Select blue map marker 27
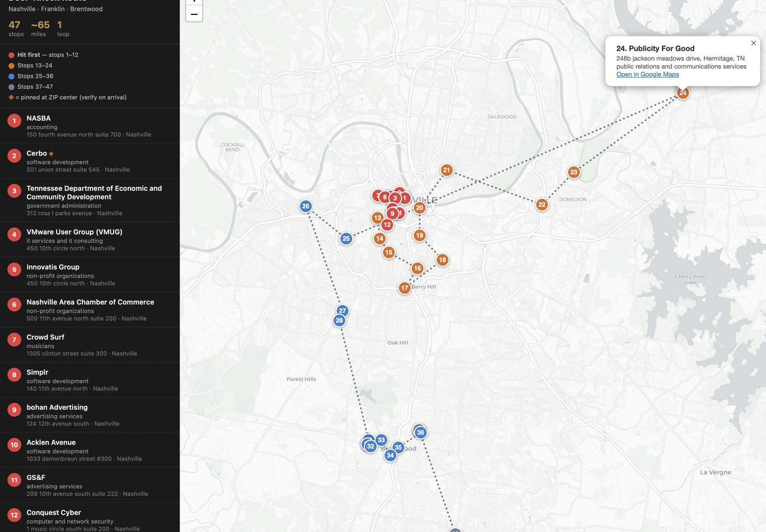This screenshot has height=532, width=766. 342,310
